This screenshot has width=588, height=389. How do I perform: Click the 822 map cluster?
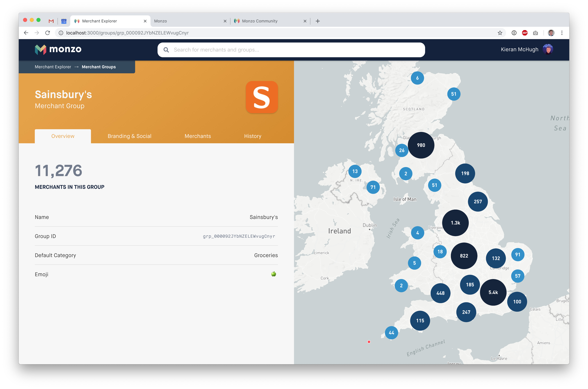pos(464,256)
